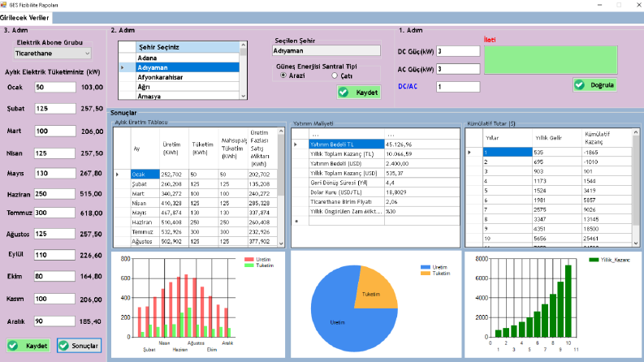Click the Aralık consumption input field

(x=55, y=321)
